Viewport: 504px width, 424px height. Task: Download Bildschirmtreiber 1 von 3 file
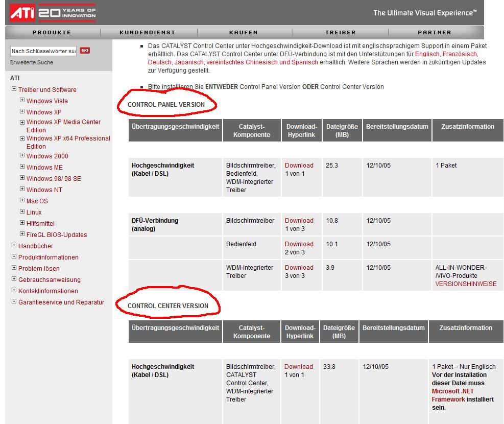(x=299, y=221)
